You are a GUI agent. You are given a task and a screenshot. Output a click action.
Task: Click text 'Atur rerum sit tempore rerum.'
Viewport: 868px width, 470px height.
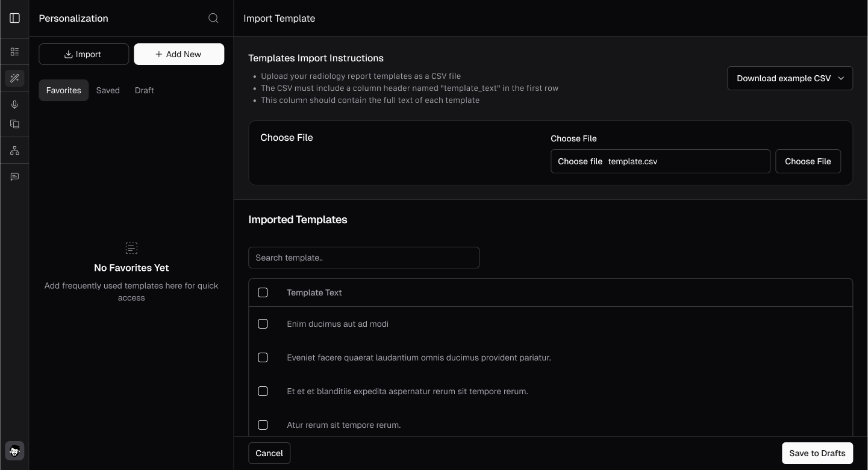pos(344,425)
